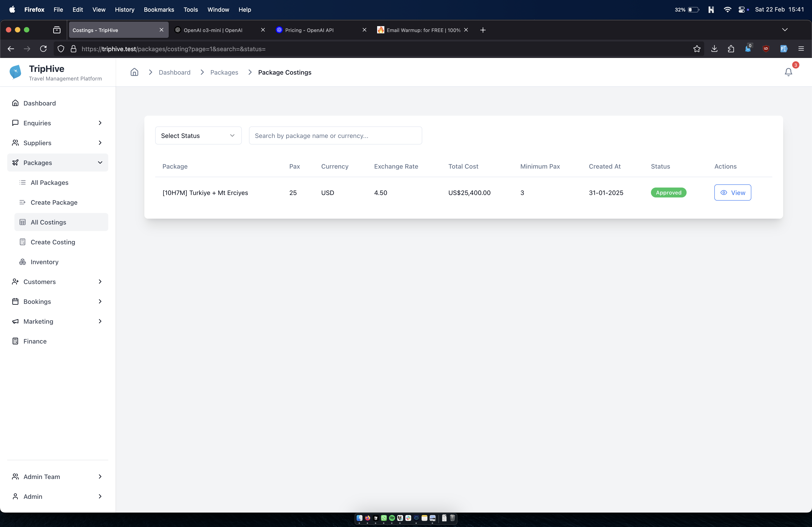
Task: Click the All Costings table icon
Action: (23, 222)
